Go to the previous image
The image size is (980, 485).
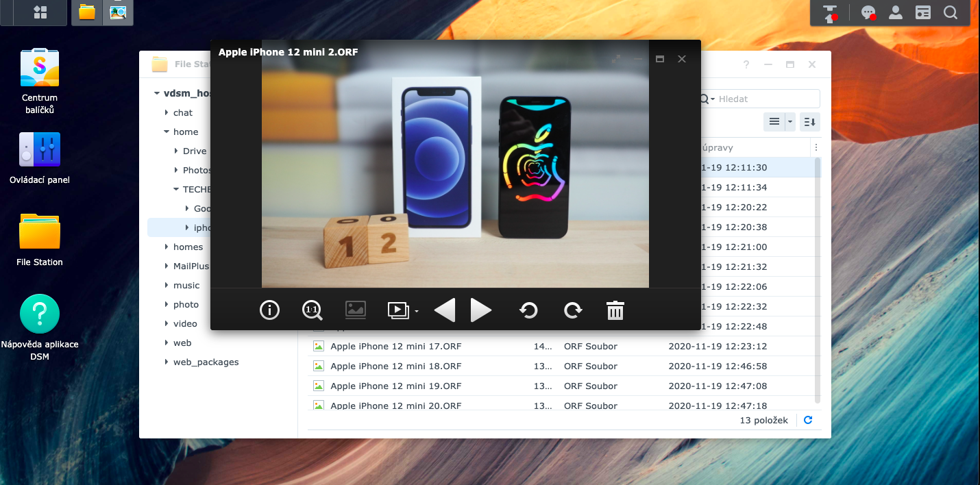click(x=445, y=310)
